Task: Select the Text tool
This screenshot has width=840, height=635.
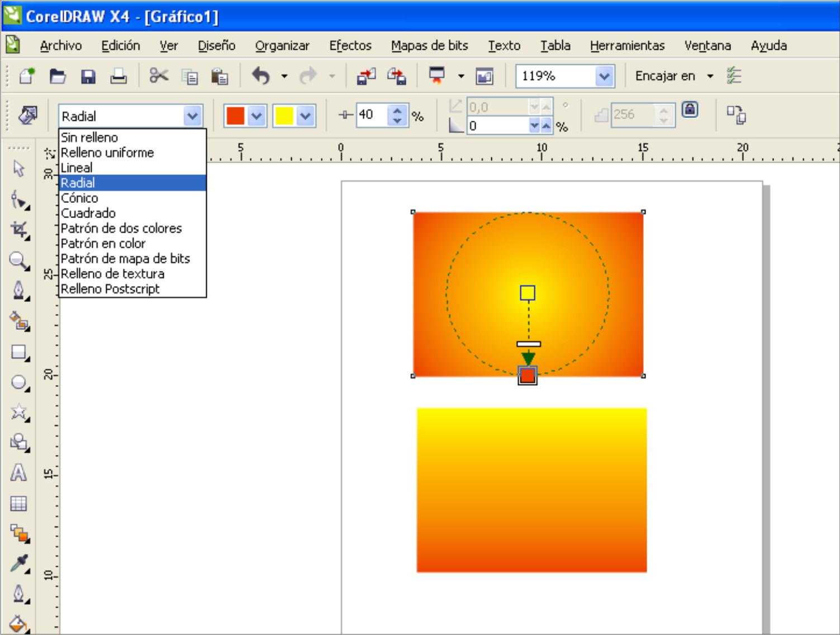Action: tap(18, 472)
